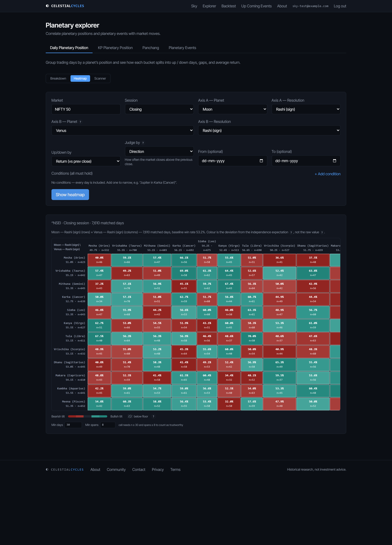The image size is (392, 545).
Task: Switch to the Panchang tab
Action: (151, 48)
